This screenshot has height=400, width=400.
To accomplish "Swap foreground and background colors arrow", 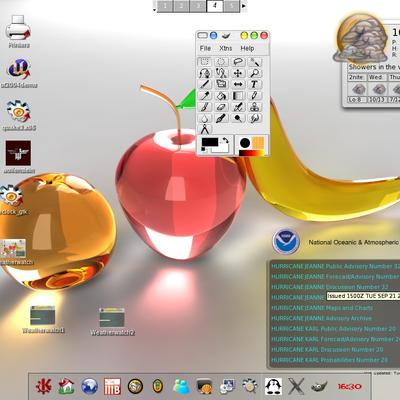I will click(226, 140).
